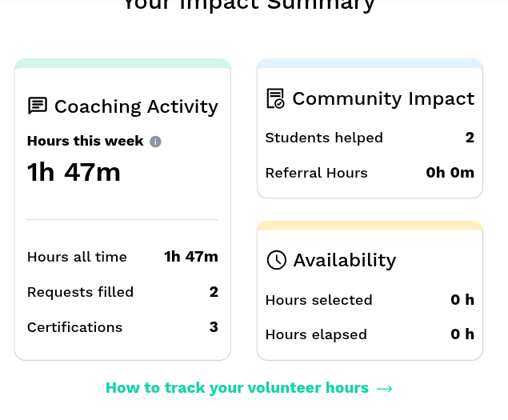Screen dimensions: 508x420
Task: Click the large 1h 47m weekly hours value
Action: [74, 171]
